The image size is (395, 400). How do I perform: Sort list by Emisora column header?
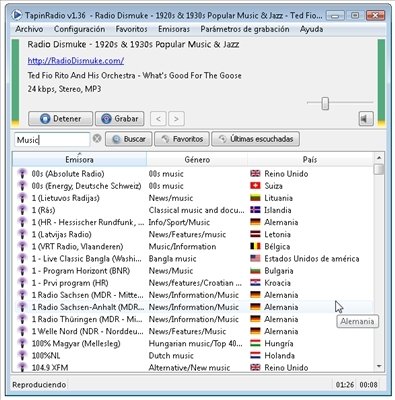click(79, 159)
